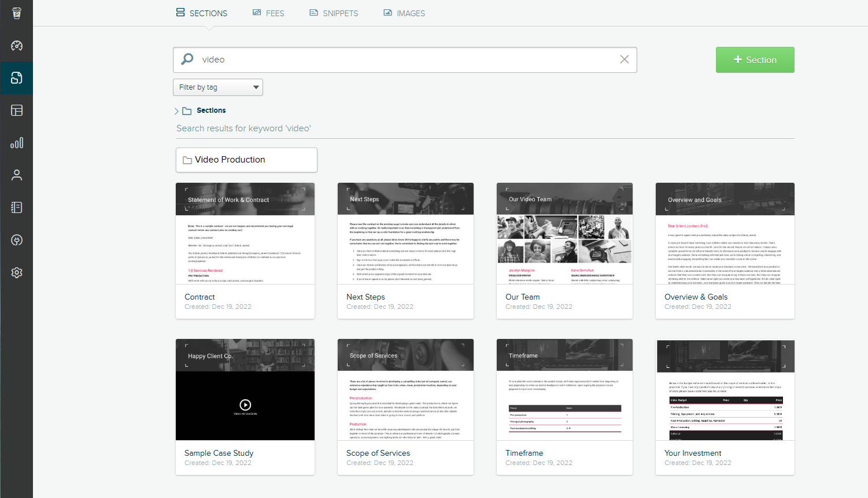This screenshot has height=498, width=868.
Task: Switch to the FEES tab
Action: point(268,13)
